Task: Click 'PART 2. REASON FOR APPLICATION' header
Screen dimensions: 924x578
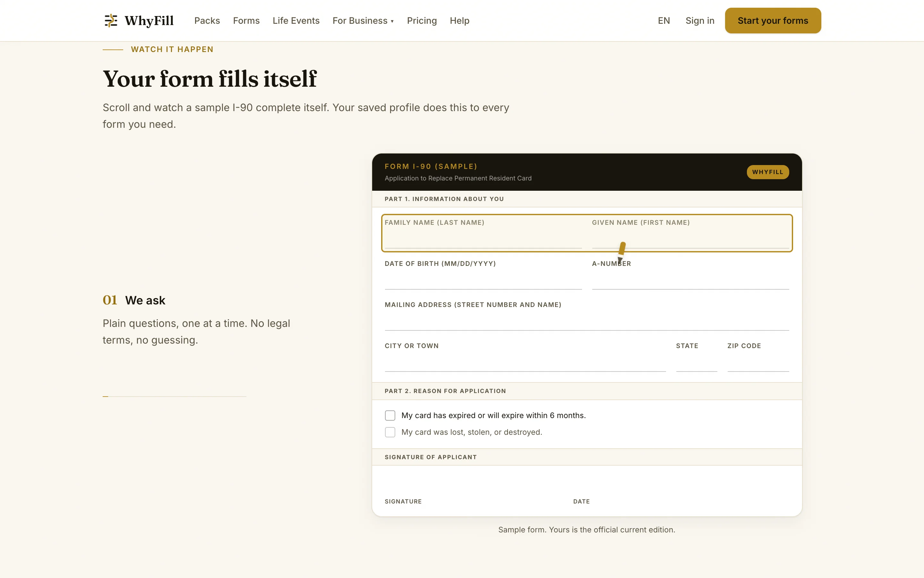Action: pos(445,391)
